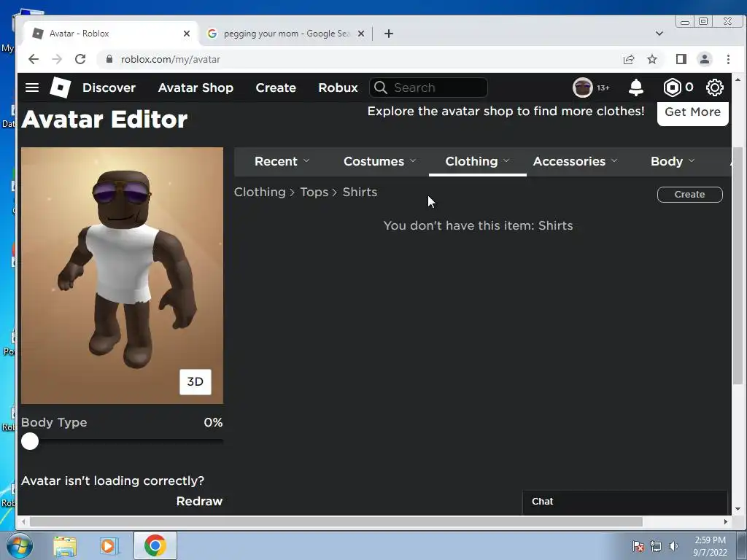Open the Chrome profile icon
Image resolution: width=747 pixels, height=560 pixels.
coord(705,59)
